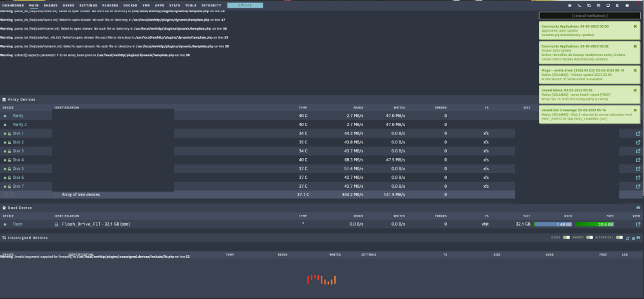Open the INTEGRITY menu
Image resolution: width=644 pixels, height=299 pixels.
[x=211, y=5]
